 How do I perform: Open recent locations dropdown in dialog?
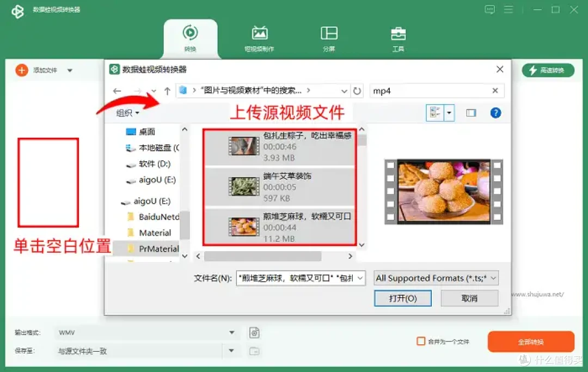pos(154,91)
